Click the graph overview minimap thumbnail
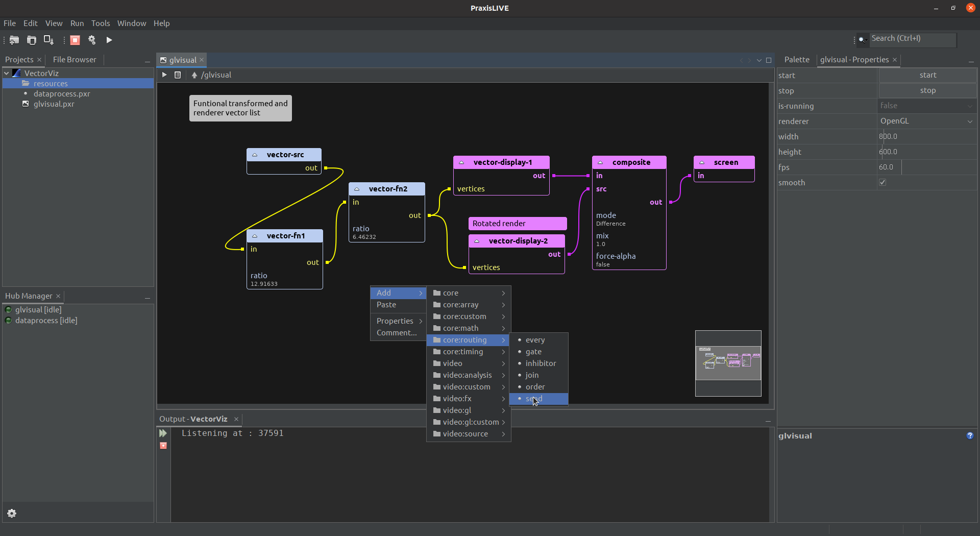This screenshot has height=536, width=980. (728, 363)
